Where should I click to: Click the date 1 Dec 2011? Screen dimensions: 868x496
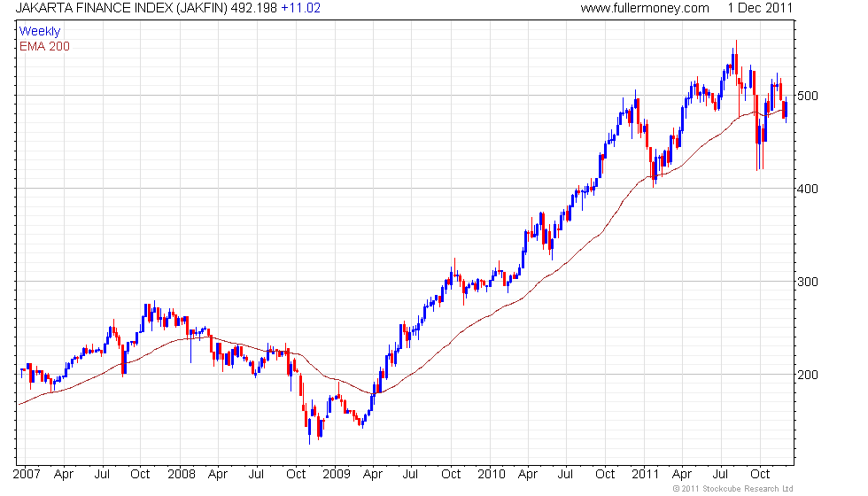pyautogui.click(x=760, y=8)
